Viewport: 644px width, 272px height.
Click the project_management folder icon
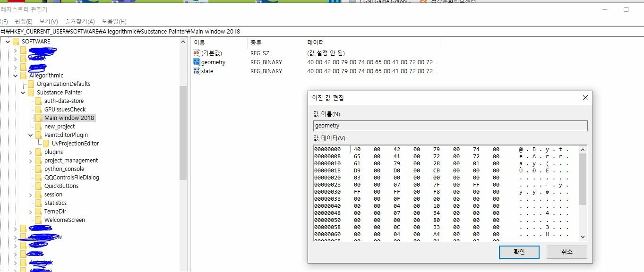pyautogui.click(x=39, y=161)
